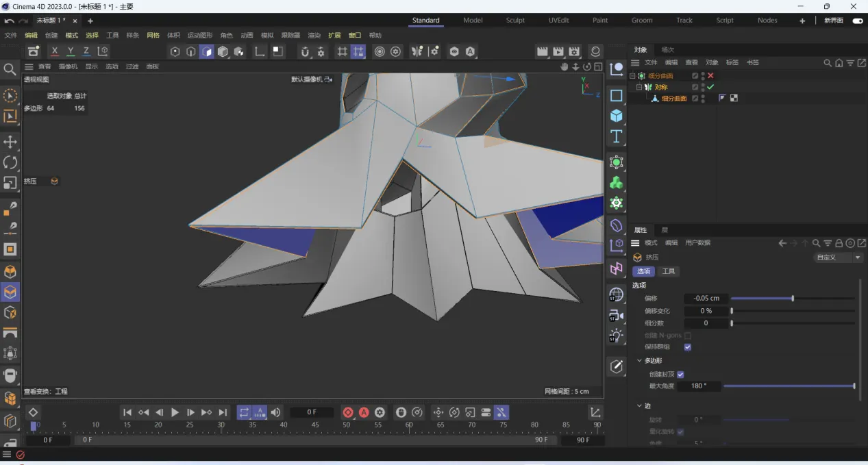Viewport: 868px width, 465px height.
Task: Click the Cube primitive icon
Action: (x=617, y=116)
